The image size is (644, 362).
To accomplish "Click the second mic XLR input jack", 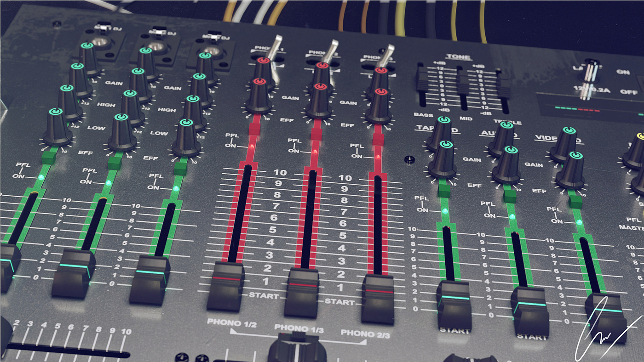I will pos(156,46).
